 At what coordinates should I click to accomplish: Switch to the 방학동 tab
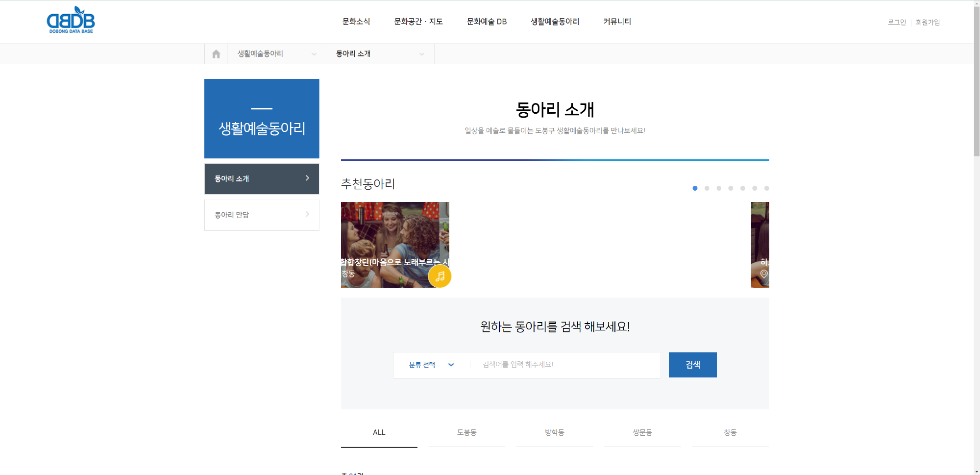(554, 432)
